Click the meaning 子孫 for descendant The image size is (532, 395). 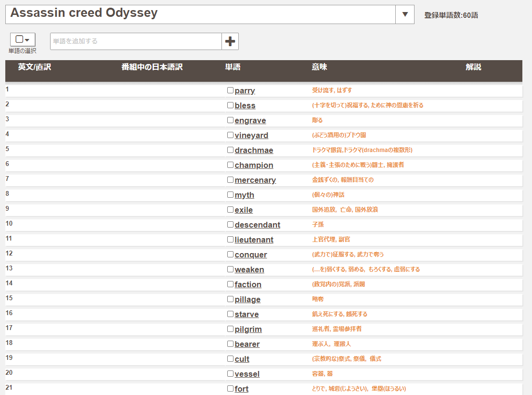pyautogui.click(x=318, y=225)
